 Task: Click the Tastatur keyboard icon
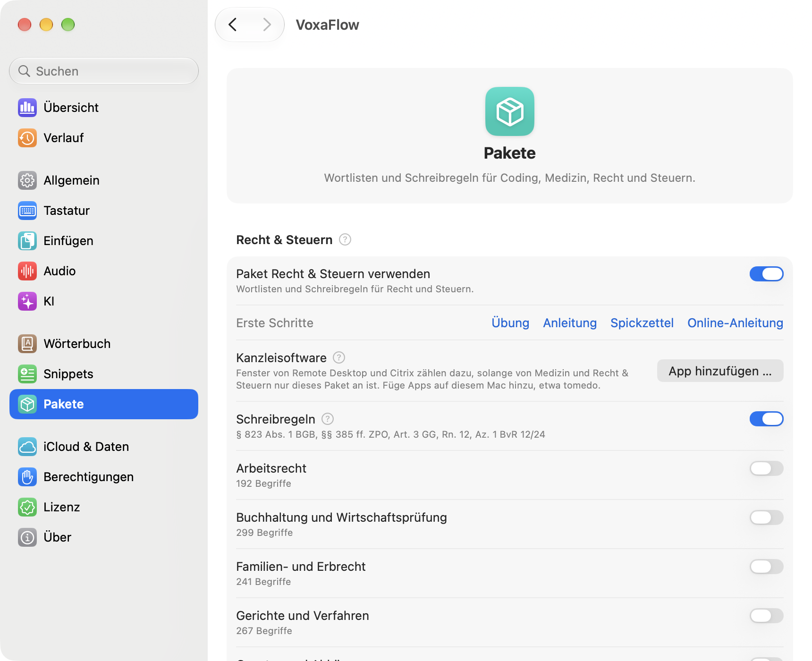[27, 211]
